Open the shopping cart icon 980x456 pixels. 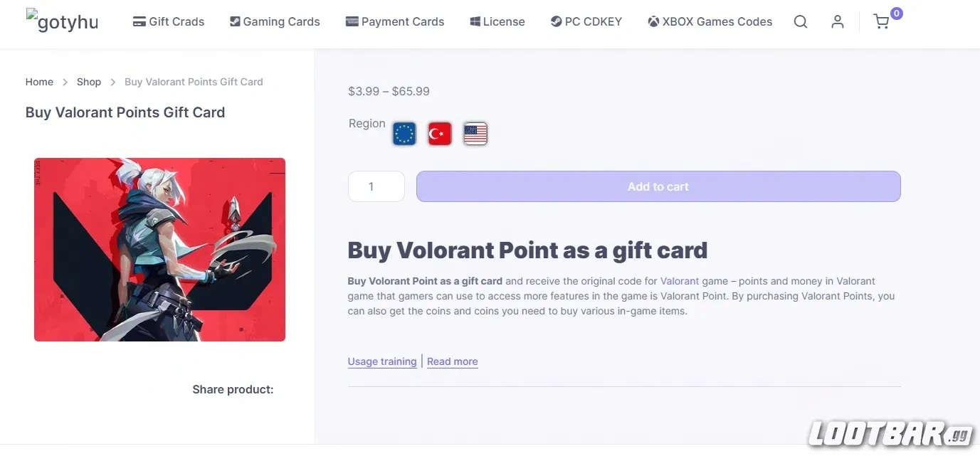[881, 22]
